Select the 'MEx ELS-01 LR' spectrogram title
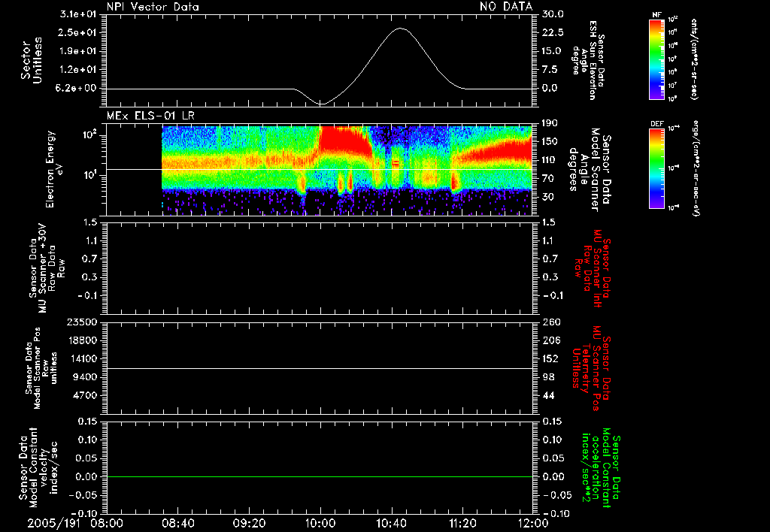Screen dimensions: 770x532 150,116
